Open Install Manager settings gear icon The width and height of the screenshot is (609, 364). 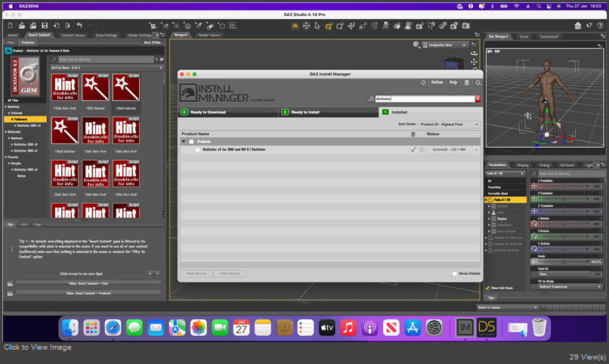478,82
